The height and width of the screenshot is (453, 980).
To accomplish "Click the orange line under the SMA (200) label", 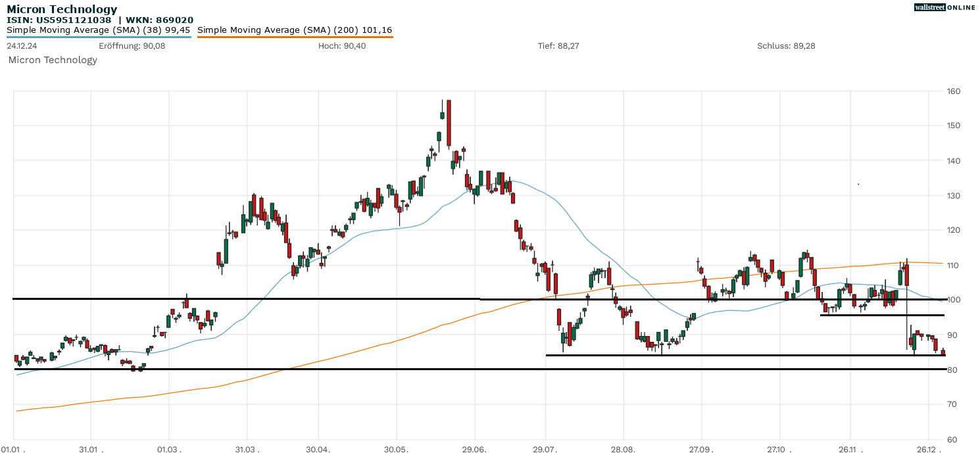I will (x=295, y=37).
